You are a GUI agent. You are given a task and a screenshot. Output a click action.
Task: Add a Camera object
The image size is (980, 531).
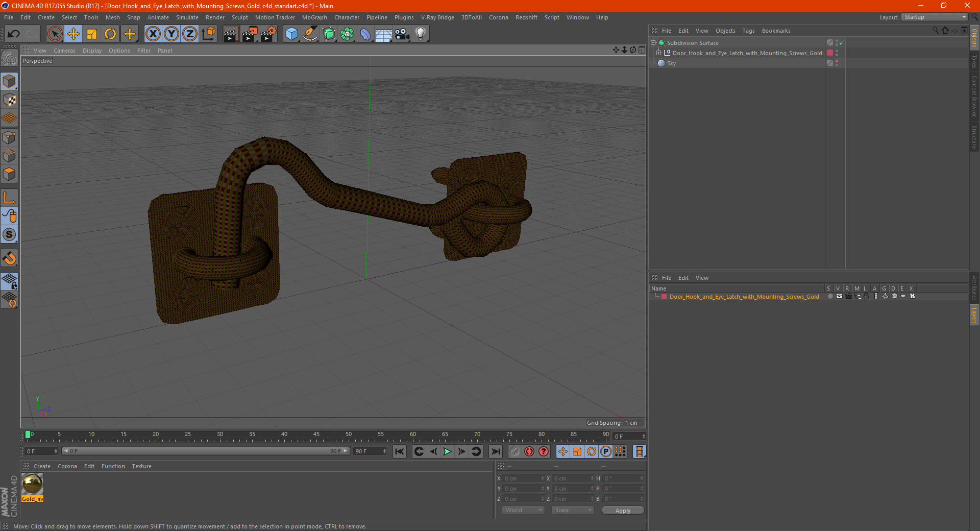tap(402, 34)
